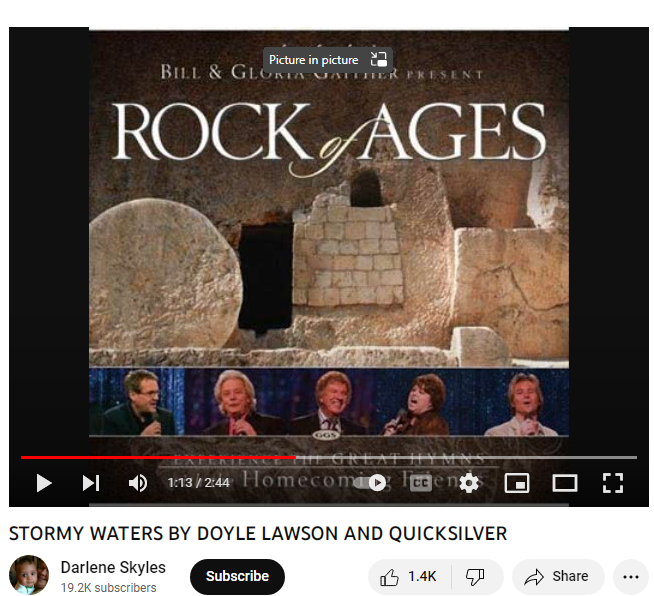654x596 pixels.
Task: Skip to the next video
Action: (x=91, y=483)
